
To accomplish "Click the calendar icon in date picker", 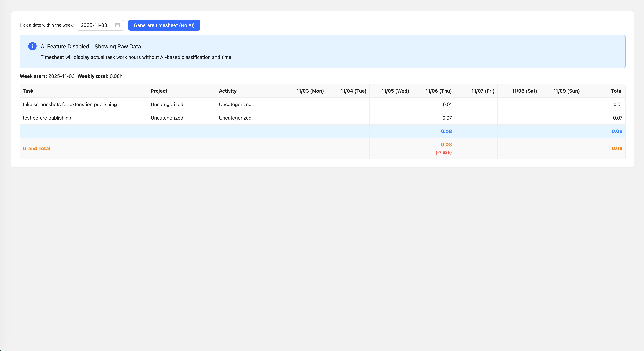I will (x=118, y=25).
